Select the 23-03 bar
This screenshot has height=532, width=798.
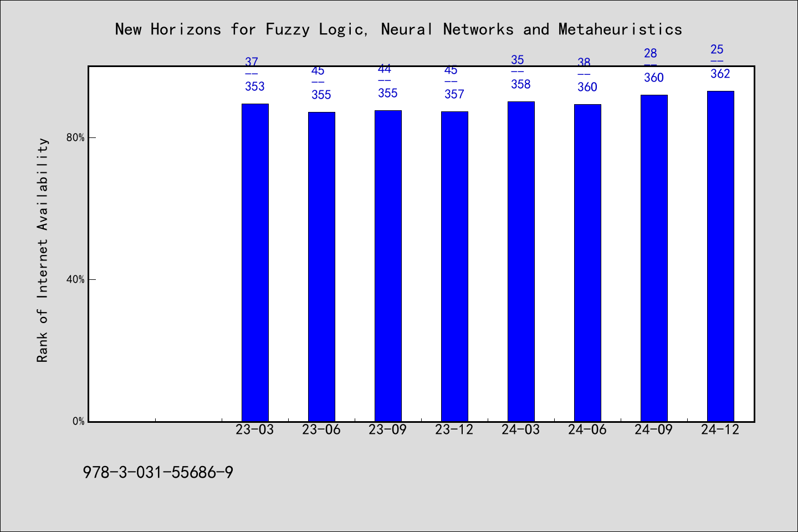pyautogui.click(x=255, y=262)
